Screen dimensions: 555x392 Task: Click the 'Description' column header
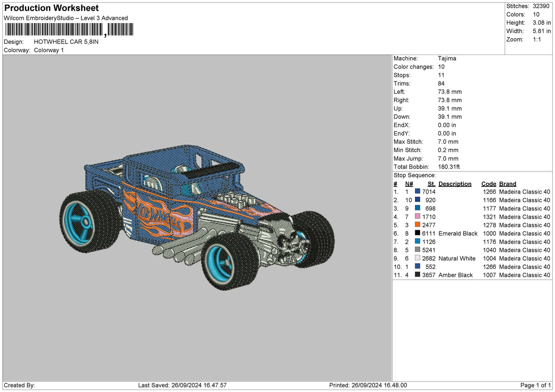(x=455, y=184)
